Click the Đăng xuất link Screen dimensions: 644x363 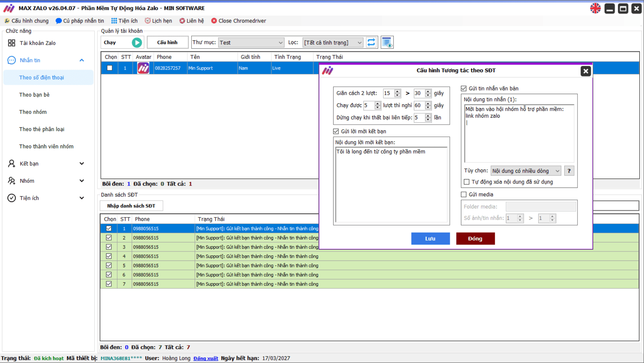(206, 358)
